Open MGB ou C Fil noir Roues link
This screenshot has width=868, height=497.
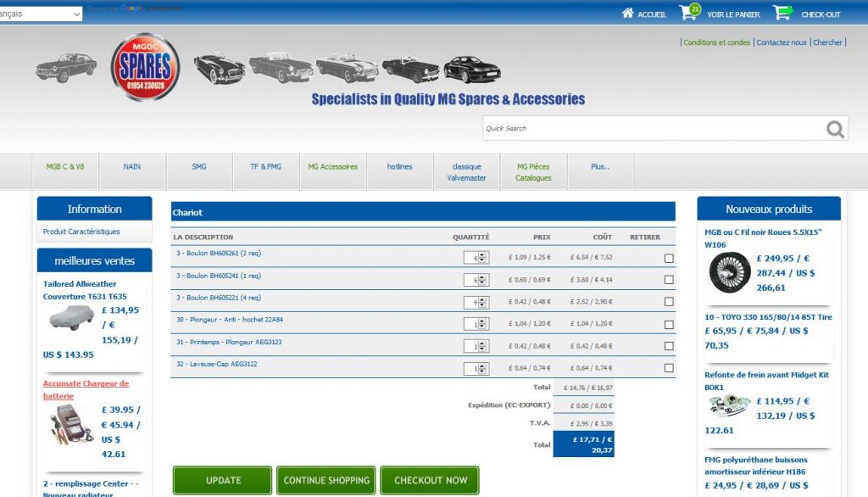tap(763, 238)
